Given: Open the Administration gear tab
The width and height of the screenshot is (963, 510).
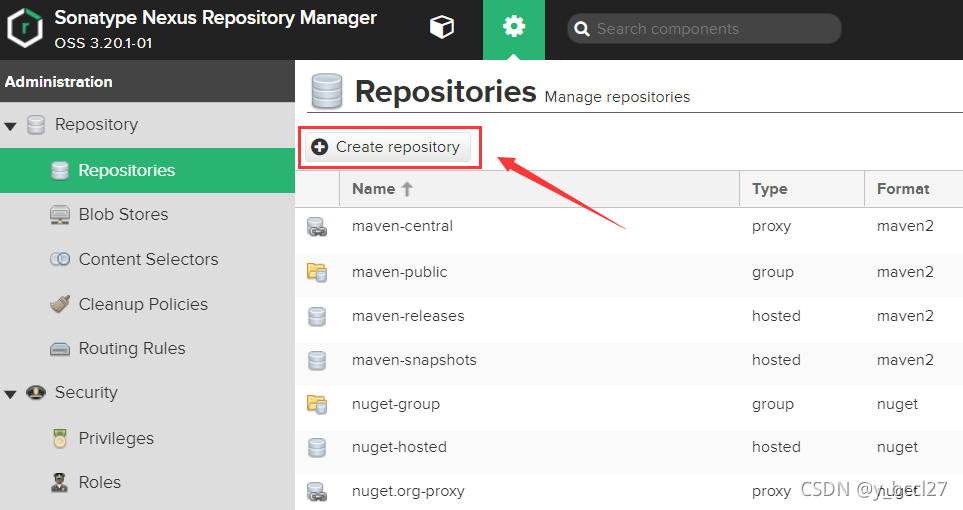Looking at the screenshot, I should click(x=513, y=27).
